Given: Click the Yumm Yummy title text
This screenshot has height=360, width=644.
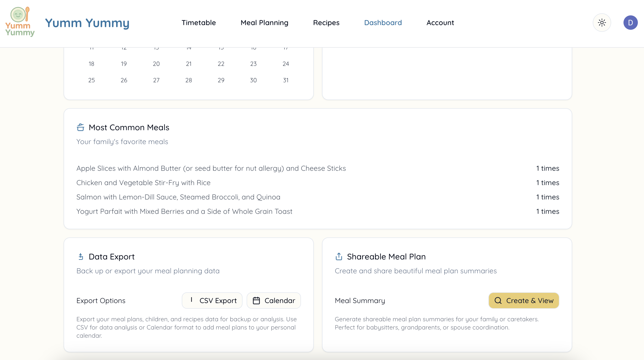Looking at the screenshot, I should click(x=87, y=23).
